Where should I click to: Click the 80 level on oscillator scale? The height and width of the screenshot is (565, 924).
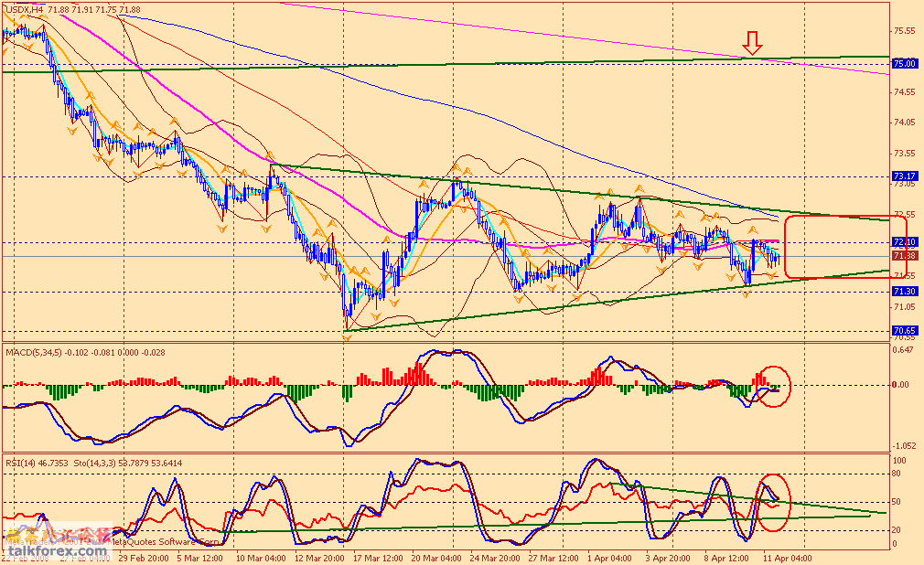click(897, 473)
